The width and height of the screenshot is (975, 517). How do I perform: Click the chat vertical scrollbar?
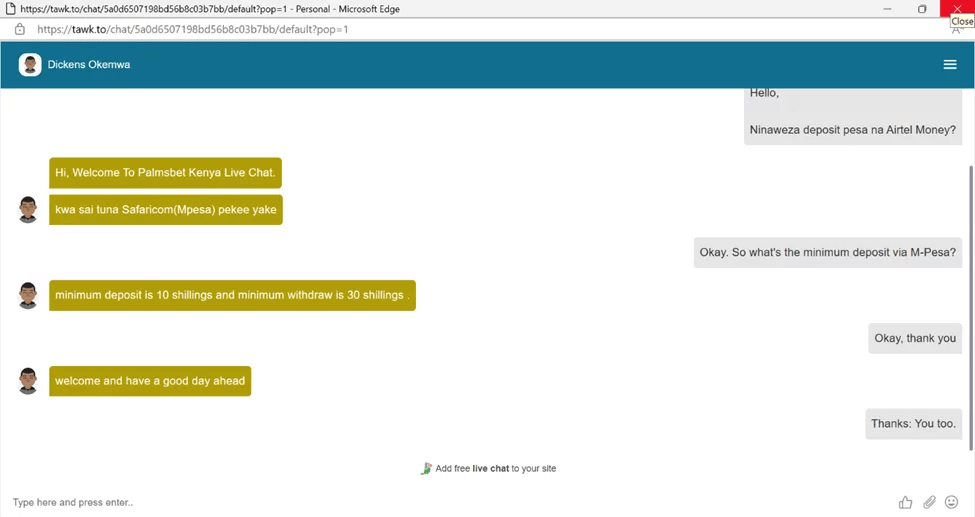(971, 307)
